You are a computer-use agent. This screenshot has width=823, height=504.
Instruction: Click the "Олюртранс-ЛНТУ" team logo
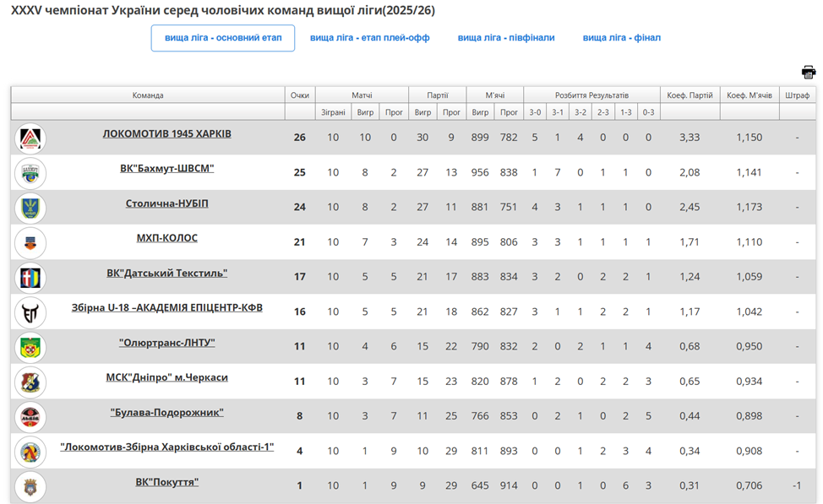tap(30, 347)
